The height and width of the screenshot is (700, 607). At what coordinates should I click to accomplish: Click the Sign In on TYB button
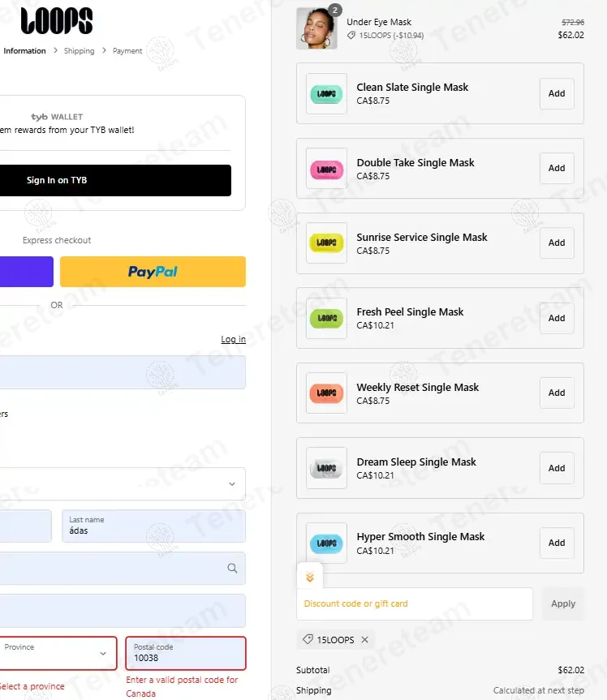coord(115,180)
